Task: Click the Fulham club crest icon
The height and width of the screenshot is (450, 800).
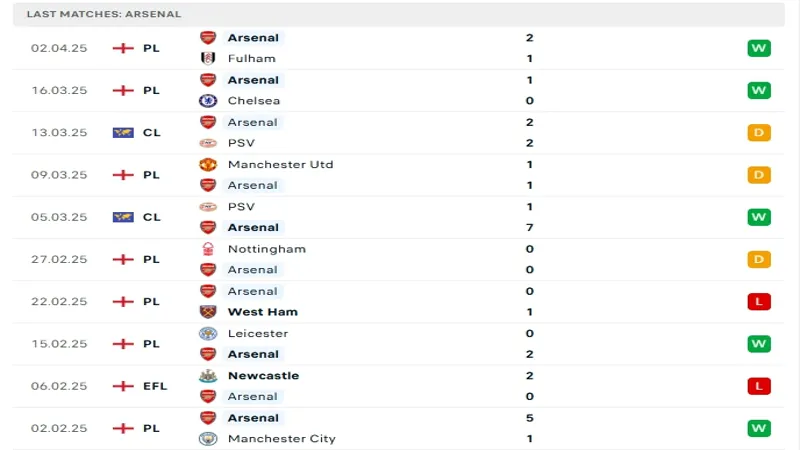Action: click(208, 59)
